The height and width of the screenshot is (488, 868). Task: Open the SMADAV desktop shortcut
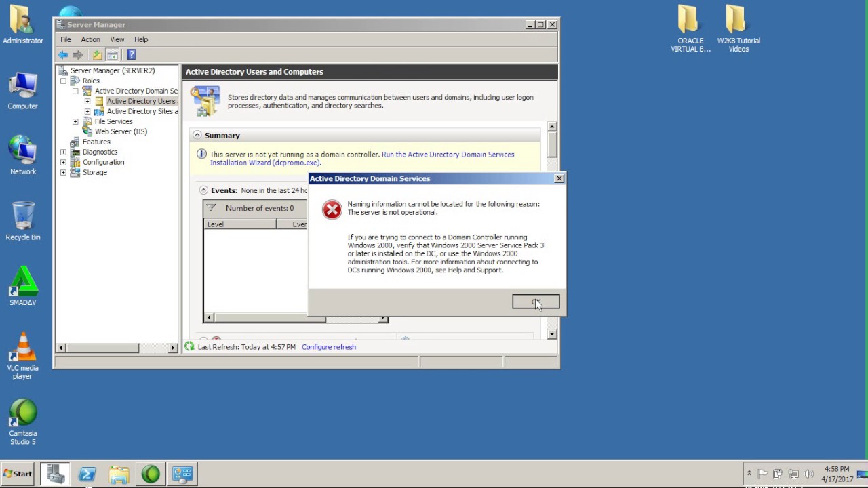click(23, 285)
